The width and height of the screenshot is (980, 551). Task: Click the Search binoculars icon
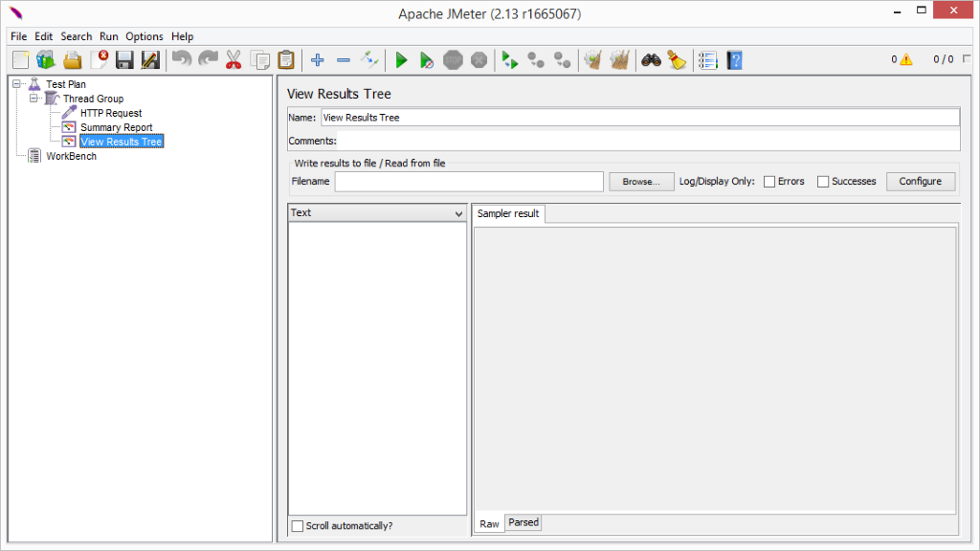tap(651, 60)
